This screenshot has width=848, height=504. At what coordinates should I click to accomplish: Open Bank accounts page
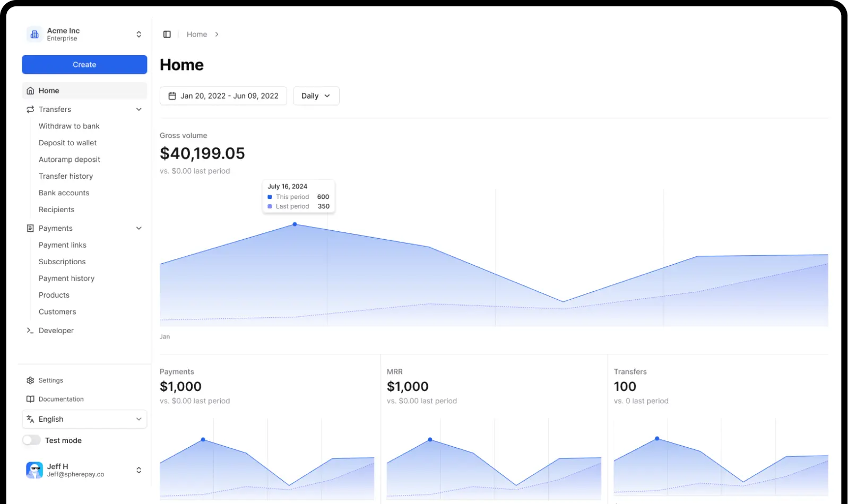pyautogui.click(x=64, y=193)
